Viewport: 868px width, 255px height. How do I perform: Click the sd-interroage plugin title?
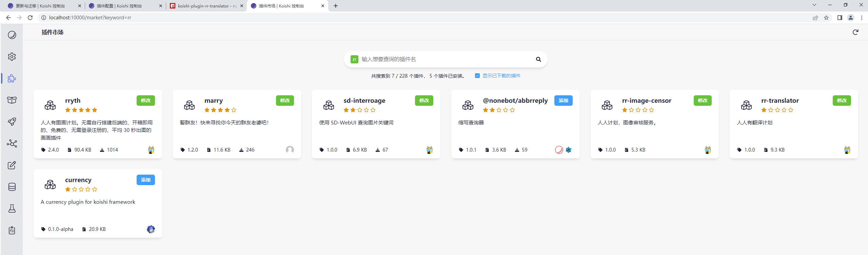click(364, 101)
